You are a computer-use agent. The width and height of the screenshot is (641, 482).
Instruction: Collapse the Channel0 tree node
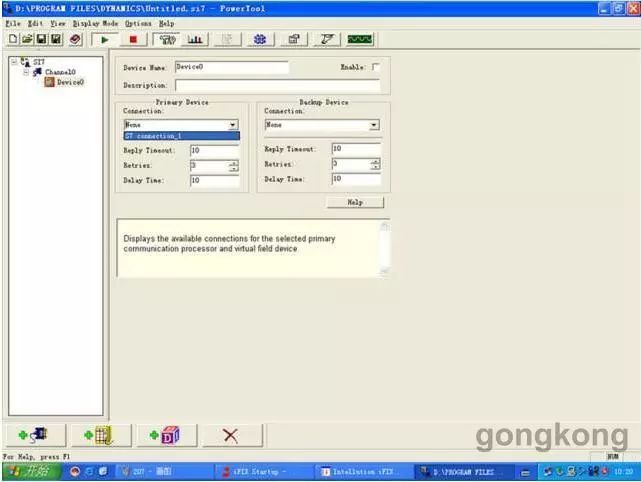click(26, 72)
